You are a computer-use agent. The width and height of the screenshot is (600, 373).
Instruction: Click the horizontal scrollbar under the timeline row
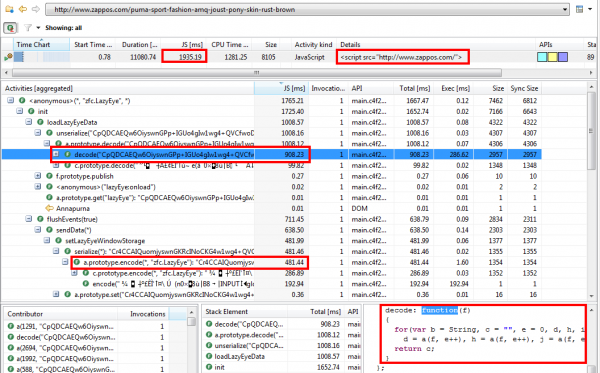[x=257, y=72]
